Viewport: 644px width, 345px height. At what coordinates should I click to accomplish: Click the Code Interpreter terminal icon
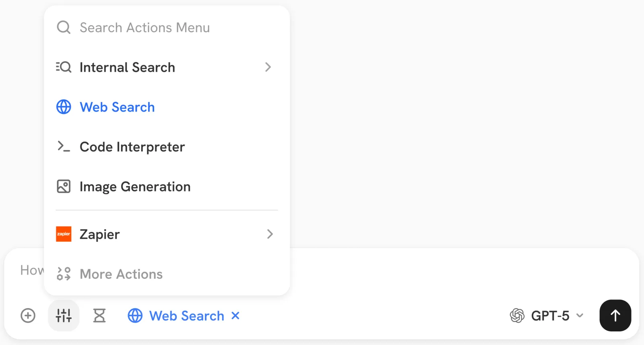coord(64,146)
